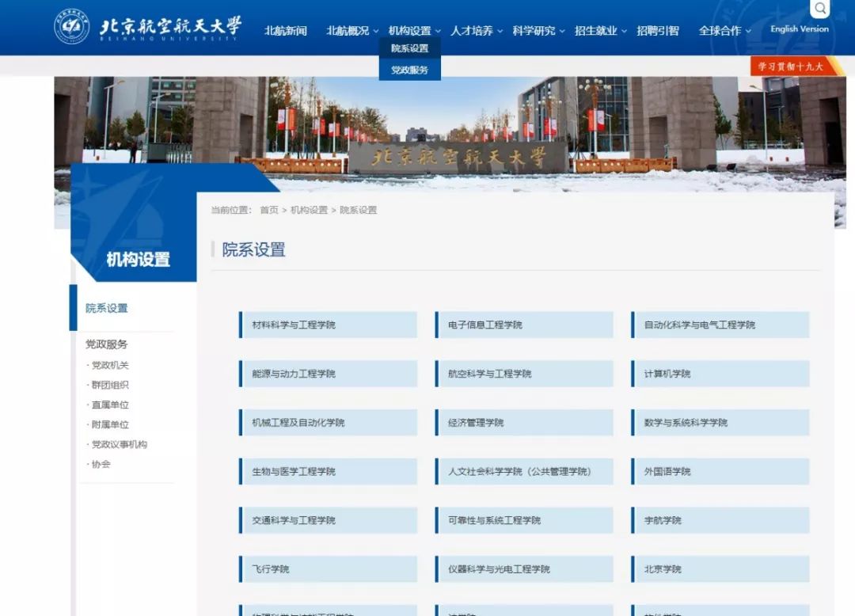Image resolution: width=855 pixels, height=616 pixels.
Task: Open 材料科学与工程学院
Action: (328, 325)
